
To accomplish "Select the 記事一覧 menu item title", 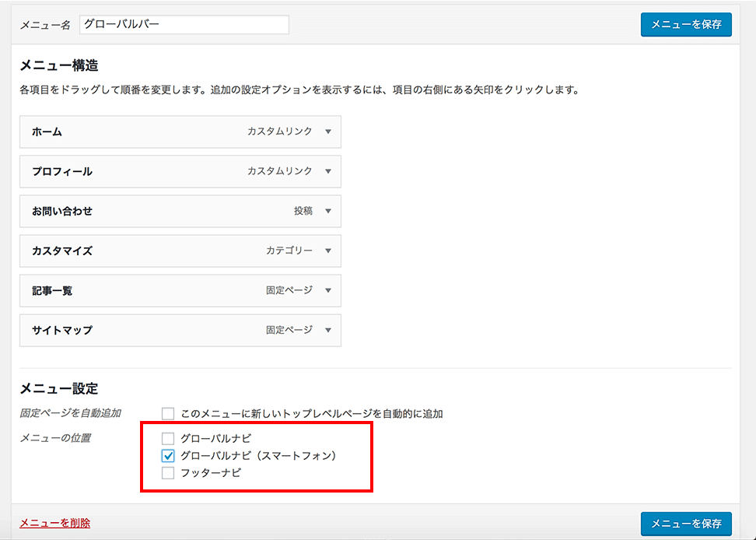I will pyautogui.click(x=52, y=291).
